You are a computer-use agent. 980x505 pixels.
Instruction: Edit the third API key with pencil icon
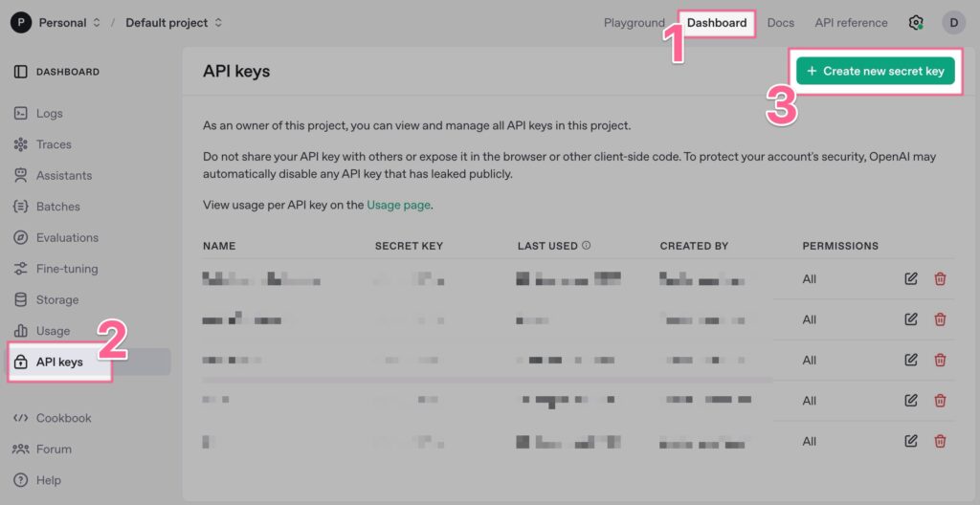click(x=911, y=360)
